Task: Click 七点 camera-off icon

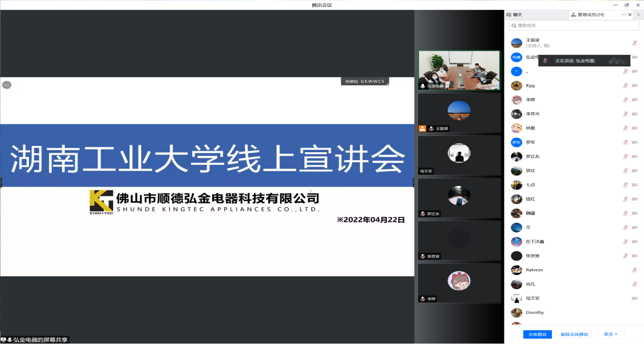Action: [x=635, y=185]
